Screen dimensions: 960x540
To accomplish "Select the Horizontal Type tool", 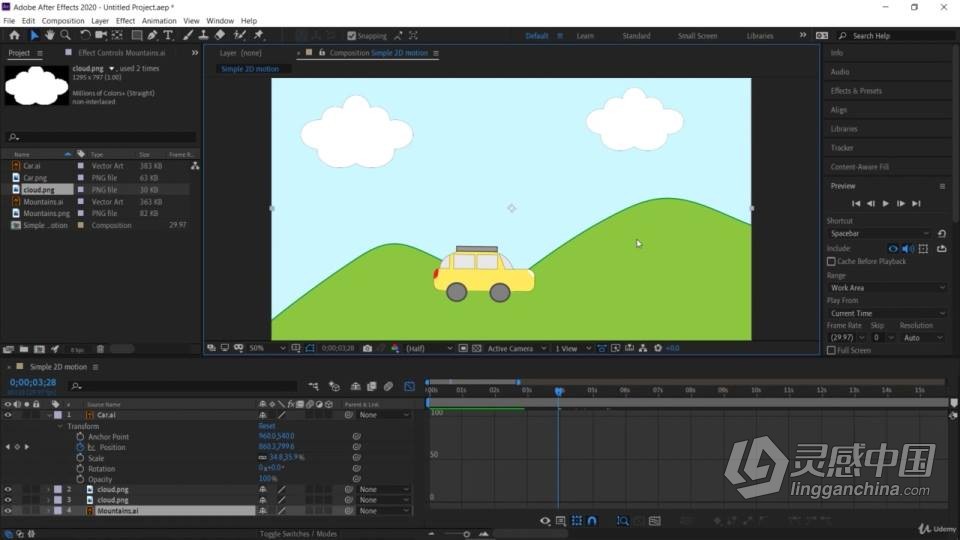I will pos(168,36).
